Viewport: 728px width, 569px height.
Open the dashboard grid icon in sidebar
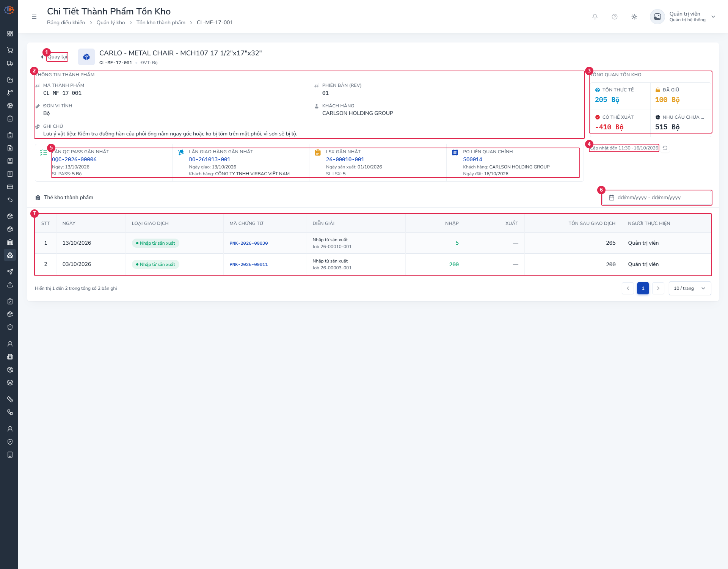10,34
